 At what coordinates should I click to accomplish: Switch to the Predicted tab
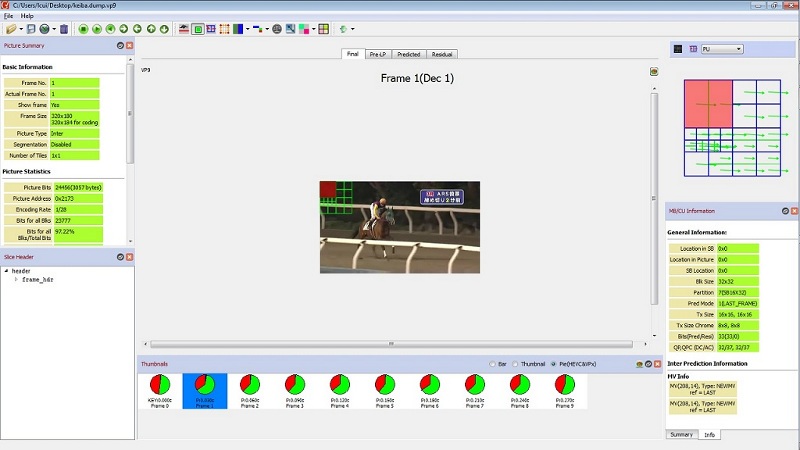pos(408,54)
